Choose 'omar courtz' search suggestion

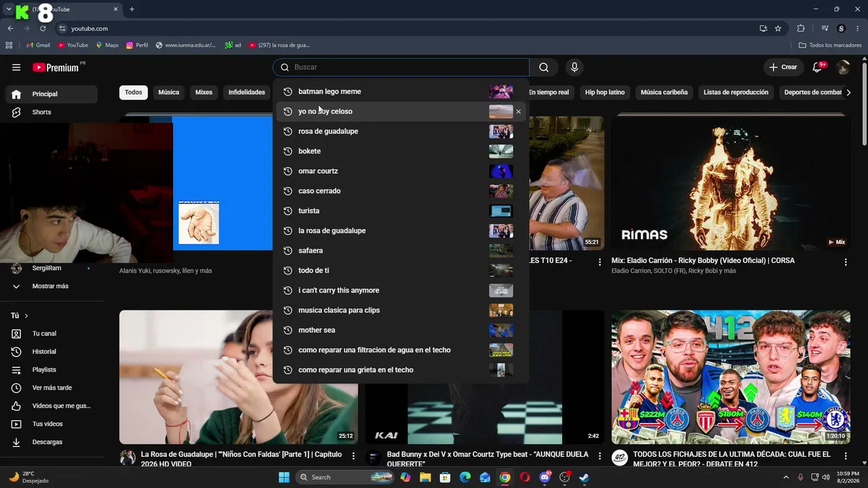[x=401, y=171]
